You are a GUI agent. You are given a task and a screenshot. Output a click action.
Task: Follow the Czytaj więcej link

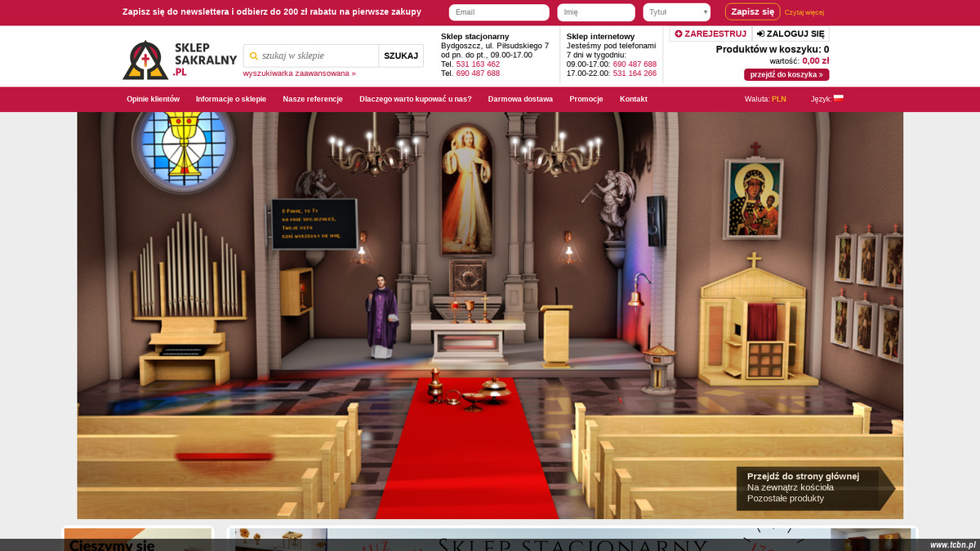804,12
